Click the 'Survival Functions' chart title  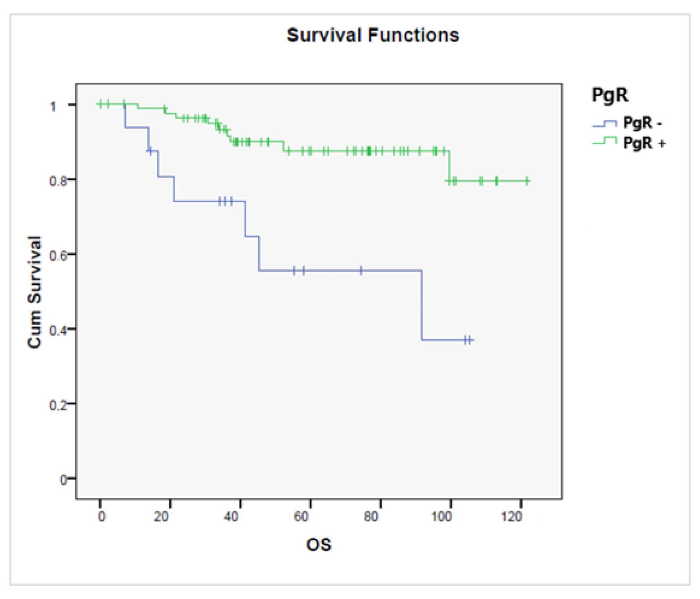click(x=373, y=35)
